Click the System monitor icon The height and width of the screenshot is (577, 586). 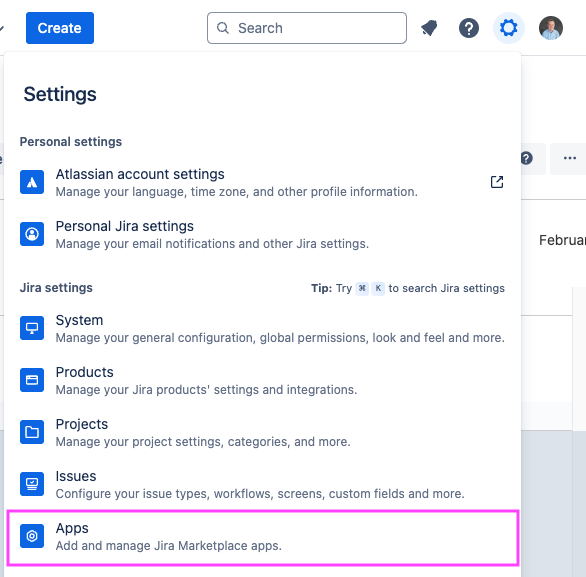click(x=32, y=328)
